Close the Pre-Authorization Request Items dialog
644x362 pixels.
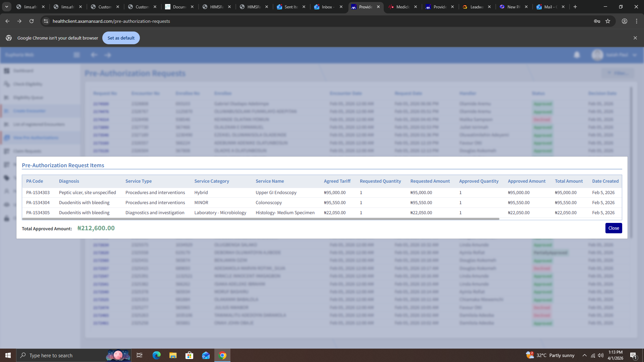(613, 228)
